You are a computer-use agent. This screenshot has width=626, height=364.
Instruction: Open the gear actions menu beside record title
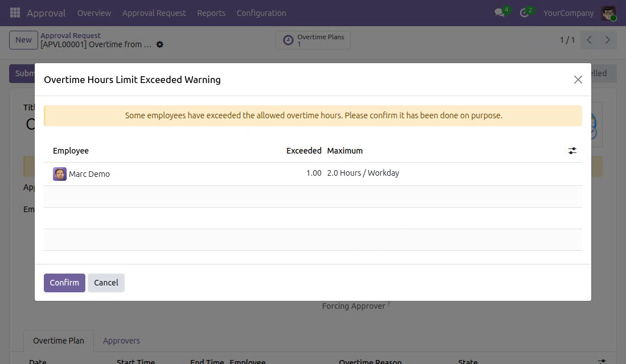[x=160, y=44]
